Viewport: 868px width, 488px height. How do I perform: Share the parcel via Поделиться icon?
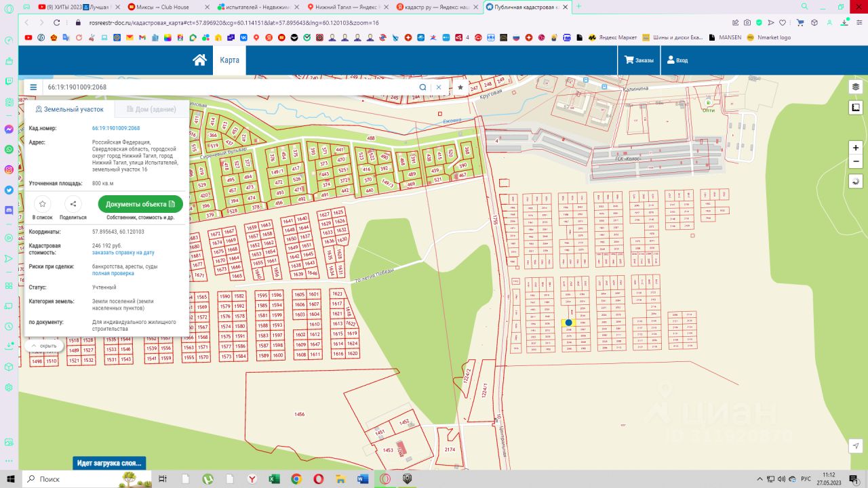[x=73, y=204]
